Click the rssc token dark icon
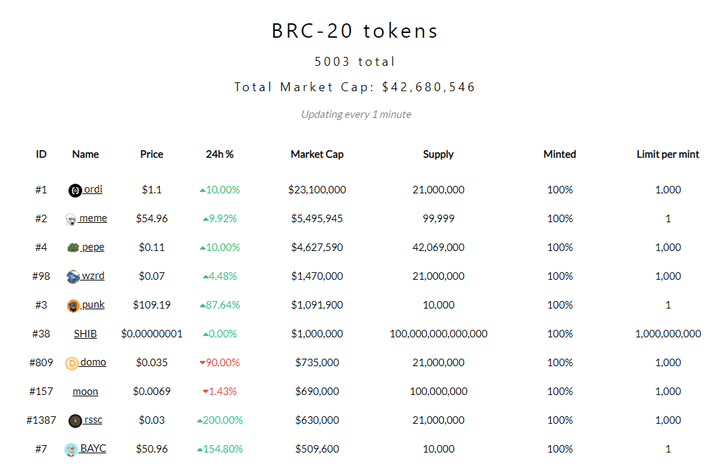Viewport: 720px width, 467px height. tap(75, 421)
